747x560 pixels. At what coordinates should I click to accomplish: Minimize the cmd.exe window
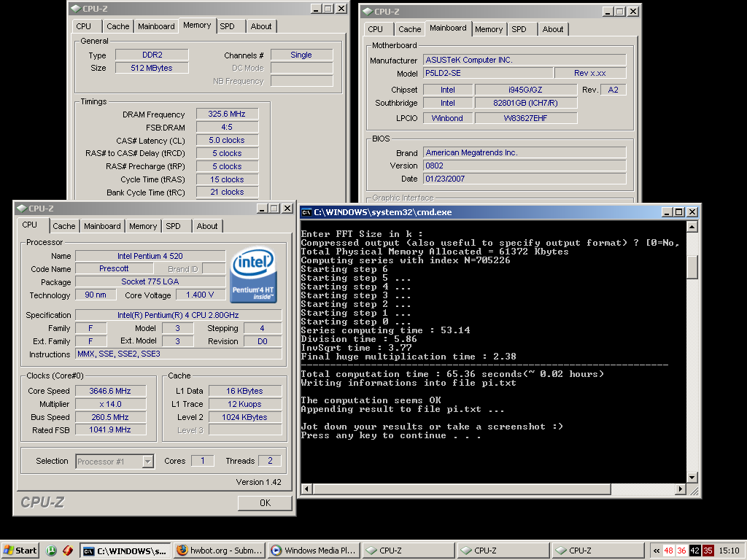[x=667, y=212]
